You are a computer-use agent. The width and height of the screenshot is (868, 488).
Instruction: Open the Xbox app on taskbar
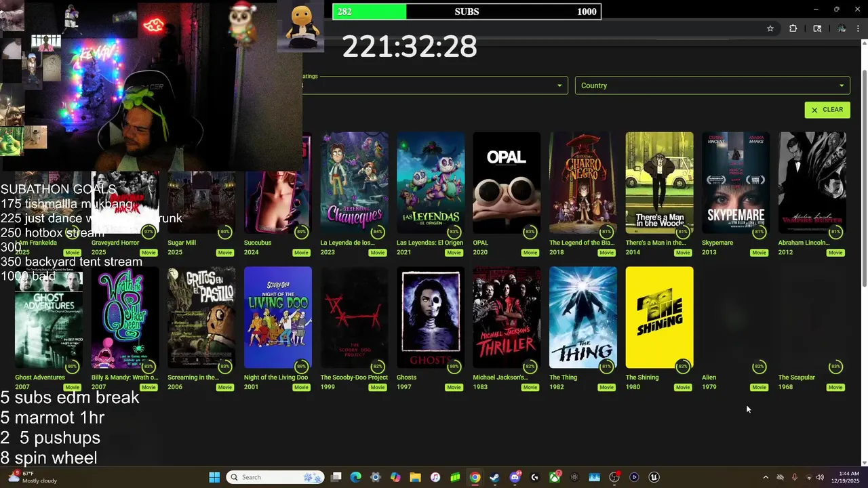click(555, 477)
